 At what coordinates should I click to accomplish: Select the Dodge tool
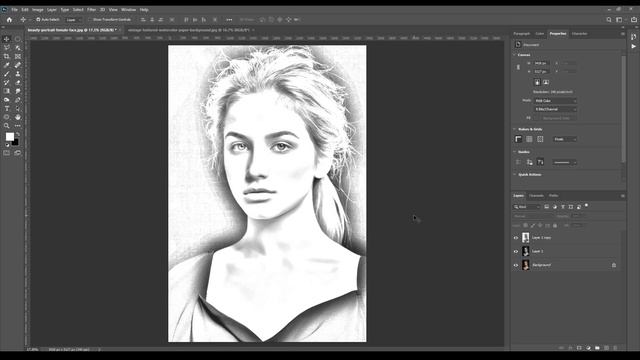coord(7,100)
